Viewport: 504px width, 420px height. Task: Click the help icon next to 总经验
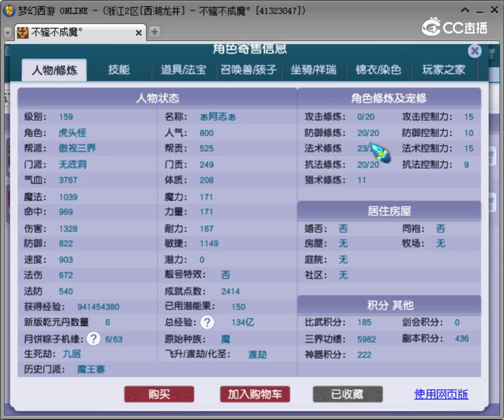pyautogui.click(x=207, y=322)
